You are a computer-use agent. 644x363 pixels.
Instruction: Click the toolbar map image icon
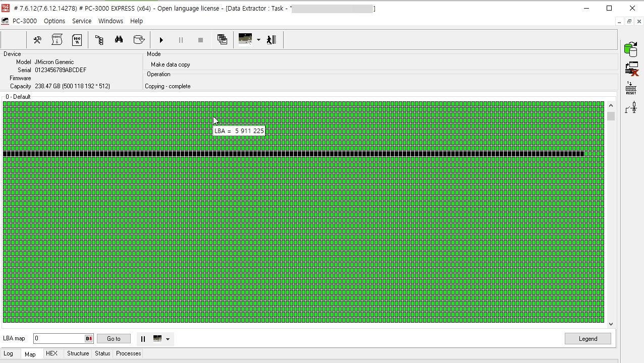245,40
